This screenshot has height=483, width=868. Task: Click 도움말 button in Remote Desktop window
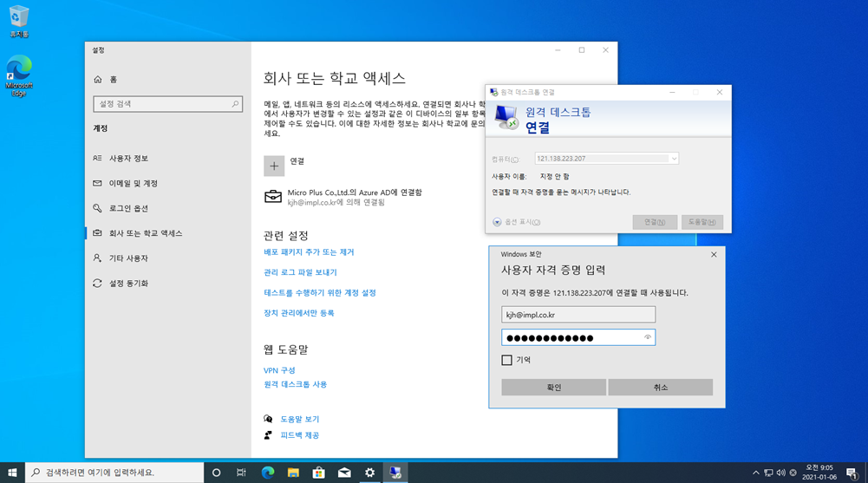pyautogui.click(x=702, y=222)
